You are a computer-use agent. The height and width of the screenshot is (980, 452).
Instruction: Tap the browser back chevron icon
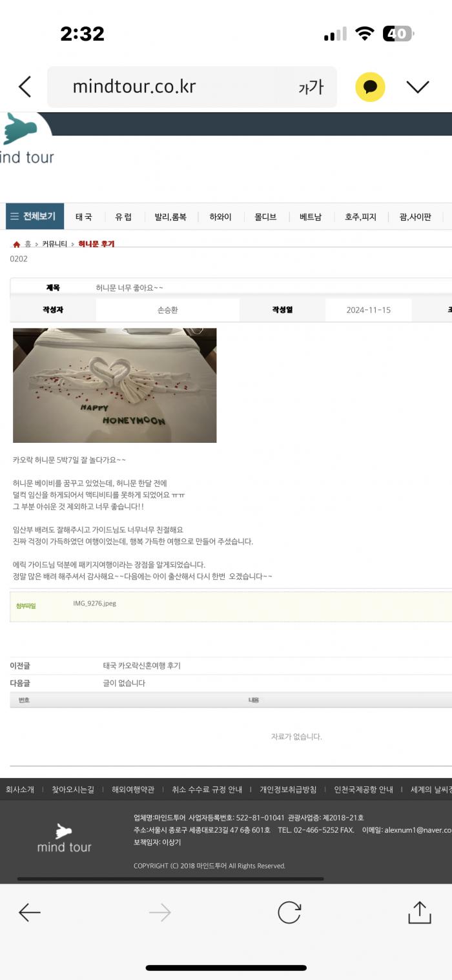pyautogui.click(x=25, y=87)
